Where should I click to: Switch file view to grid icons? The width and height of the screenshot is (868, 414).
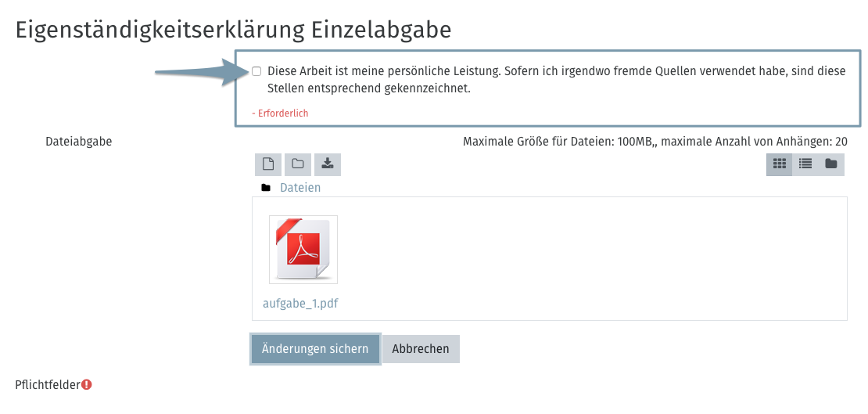click(x=779, y=164)
